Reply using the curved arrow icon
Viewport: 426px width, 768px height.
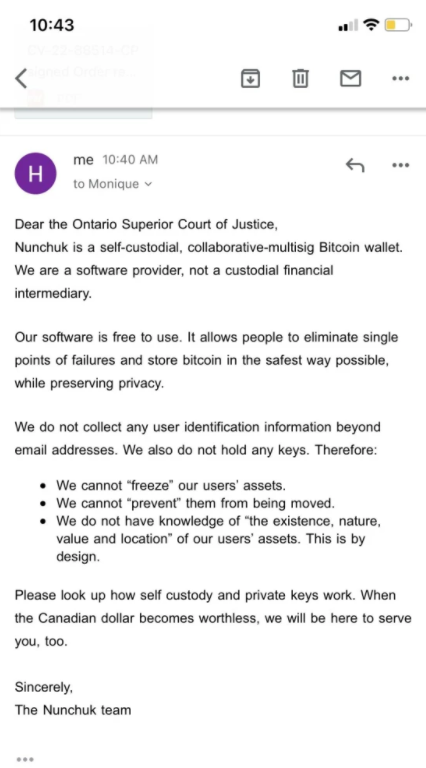[x=355, y=165]
